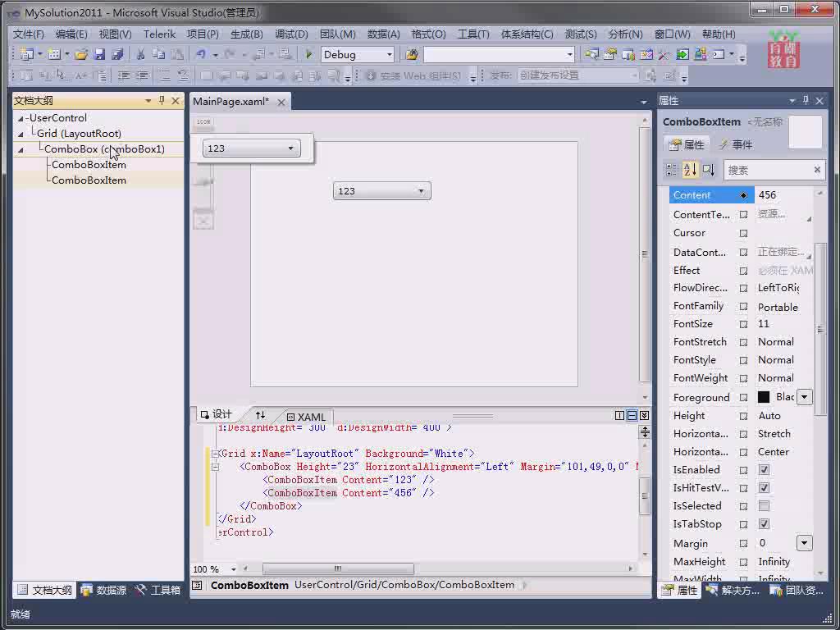Screen dimensions: 840x630
Task: Cut the selection with the scissors icon
Action: point(140,54)
